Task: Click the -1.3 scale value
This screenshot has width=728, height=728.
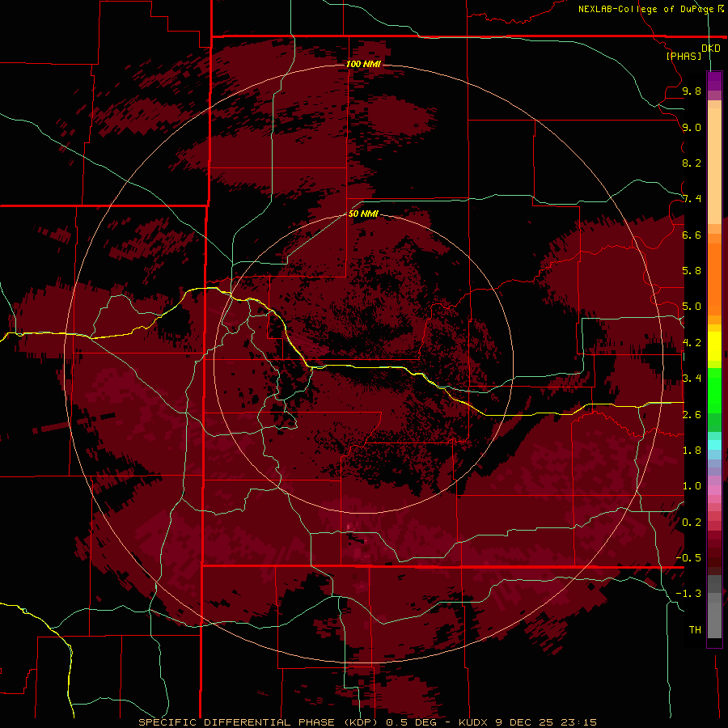Action: 688,594
